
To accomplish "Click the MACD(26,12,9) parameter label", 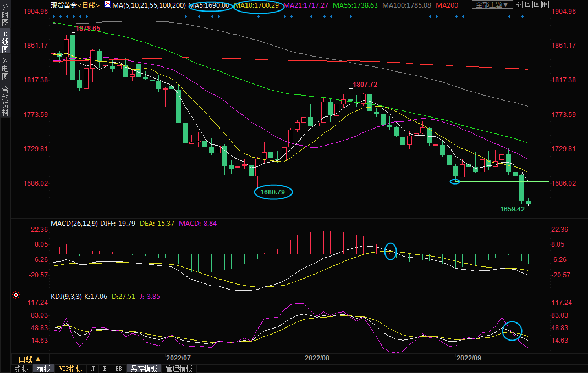I will [73, 224].
